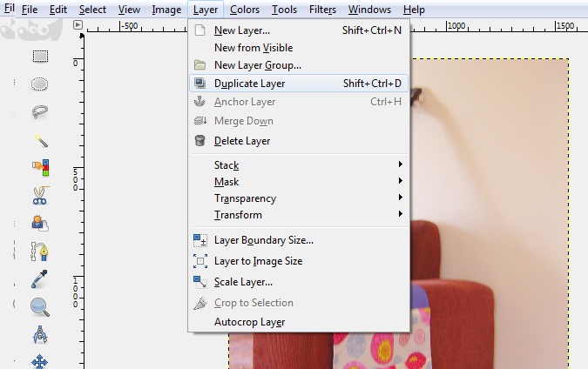This screenshot has width=588, height=369.
Task: Click the Shift+Ctrl+N shortcut text
Action: [x=372, y=30]
